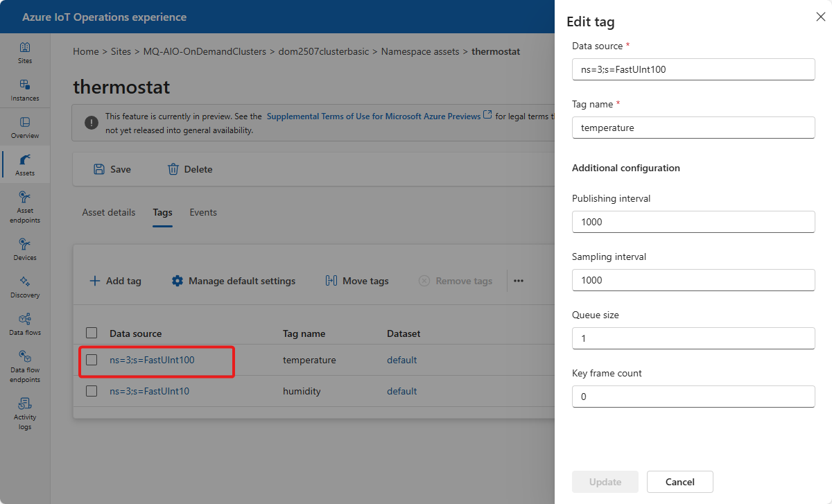Click the humidity tag name cell

click(x=302, y=391)
